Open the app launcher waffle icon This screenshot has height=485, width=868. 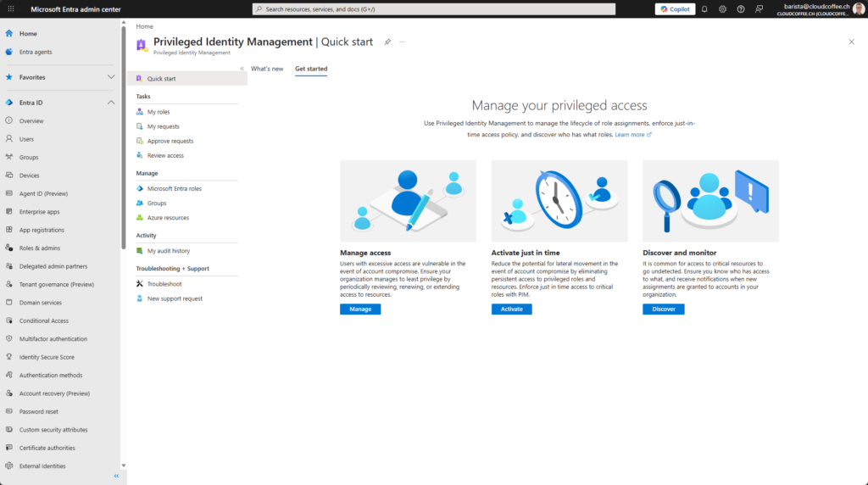10,8
